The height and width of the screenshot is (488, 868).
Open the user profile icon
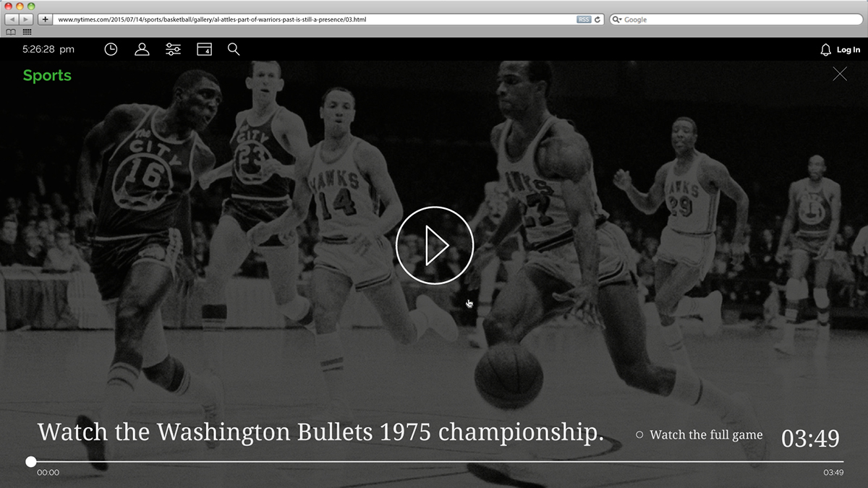click(x=142, y=49)
